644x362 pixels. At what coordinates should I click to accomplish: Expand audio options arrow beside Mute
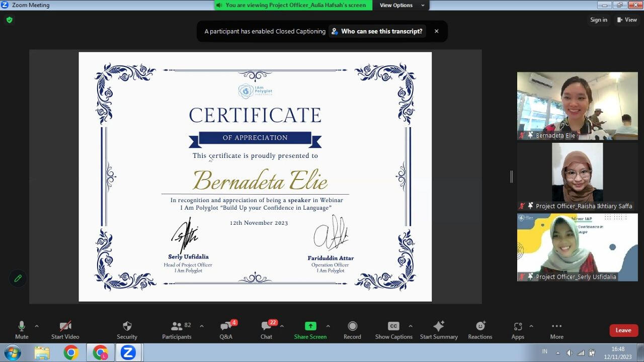point(36,326)
